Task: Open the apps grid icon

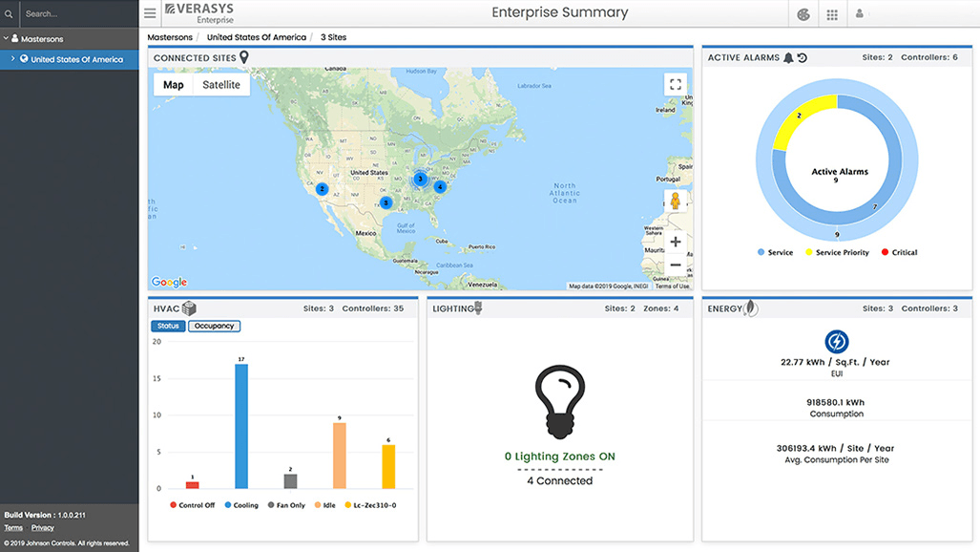Action: (832, 14)
